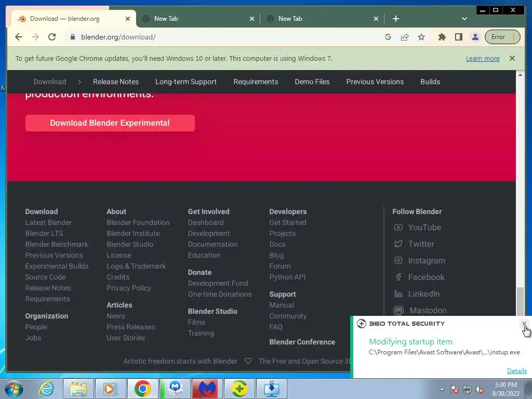The height and width of the screenshot is (399, 532).
Task: Toggle the Chrome side panel icon
Action: point(459,37)
